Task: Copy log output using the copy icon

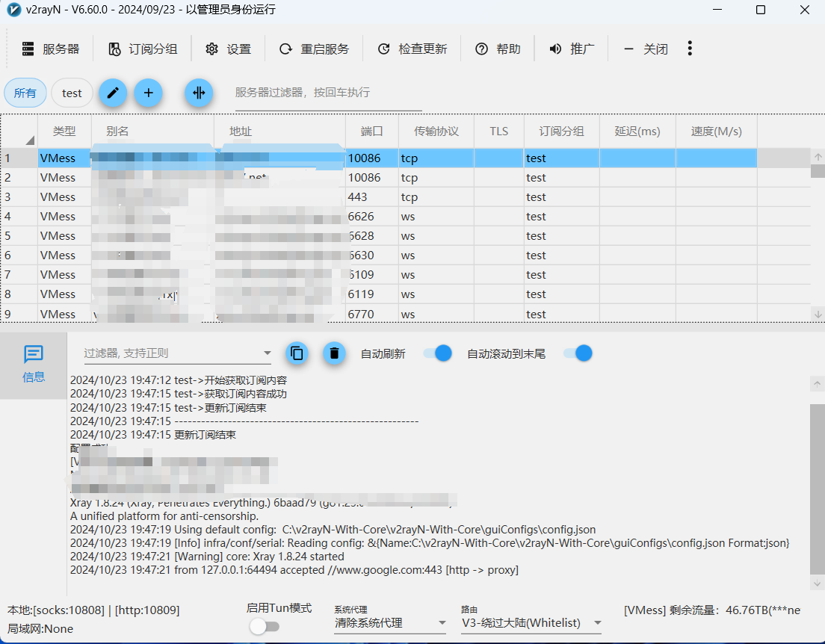Action: (x=297, y=353)
